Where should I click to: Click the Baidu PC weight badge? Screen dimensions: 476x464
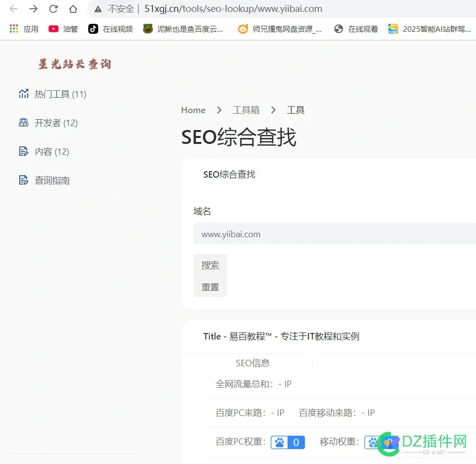(x=288, y=442)
